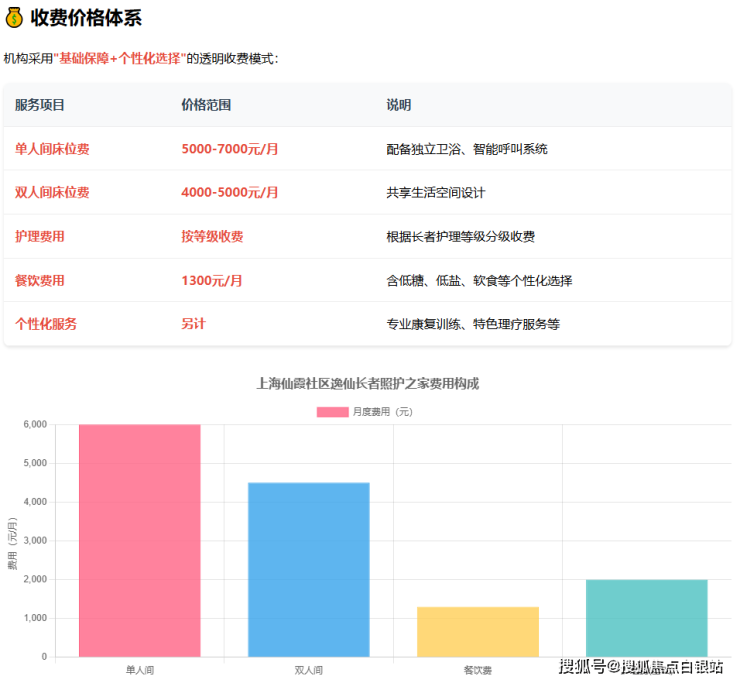Click the pink 单人间 bar in the chart

tap(139, 540)
